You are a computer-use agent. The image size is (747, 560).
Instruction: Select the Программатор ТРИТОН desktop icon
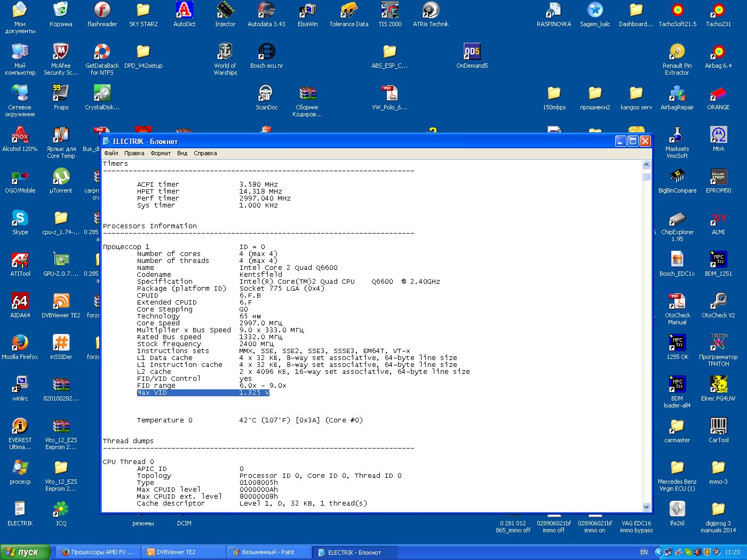point(718,350)
